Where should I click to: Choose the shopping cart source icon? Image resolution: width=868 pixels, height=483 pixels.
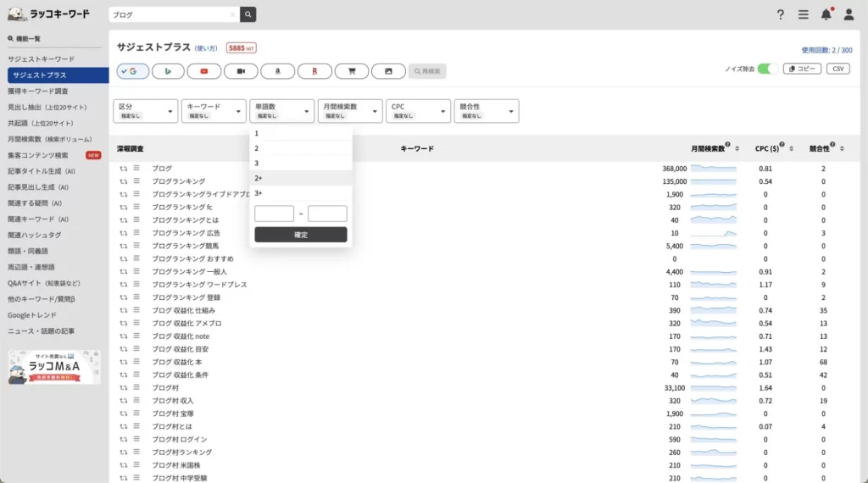coord(351,71)
